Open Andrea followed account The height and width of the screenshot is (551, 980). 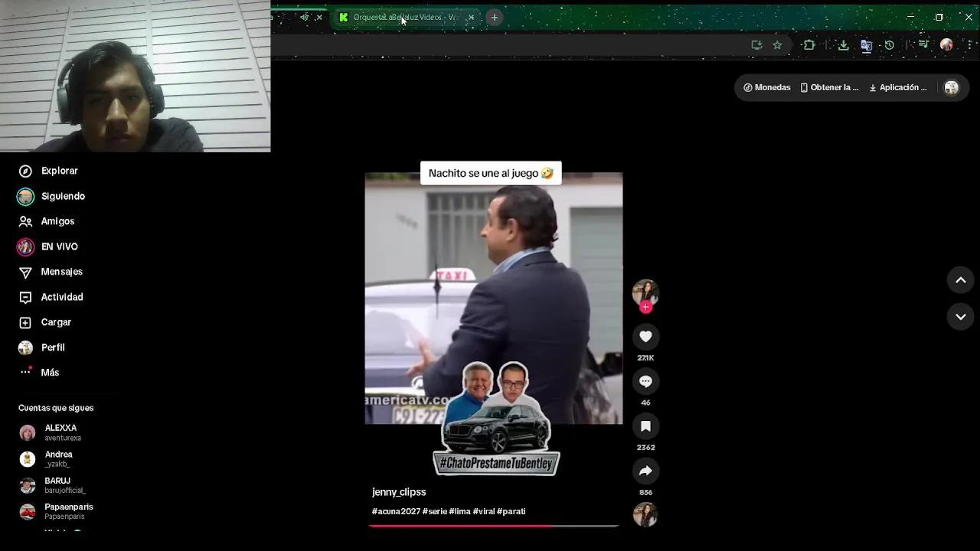46,459
